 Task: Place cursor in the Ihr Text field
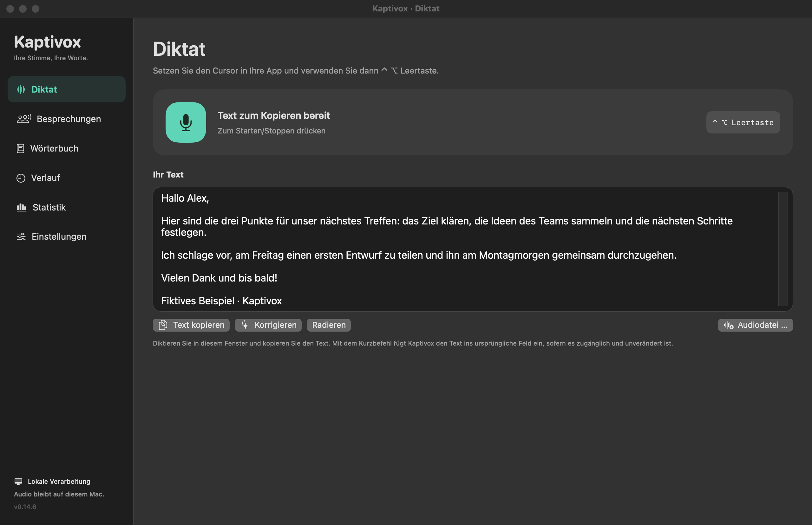pos(473,249)
